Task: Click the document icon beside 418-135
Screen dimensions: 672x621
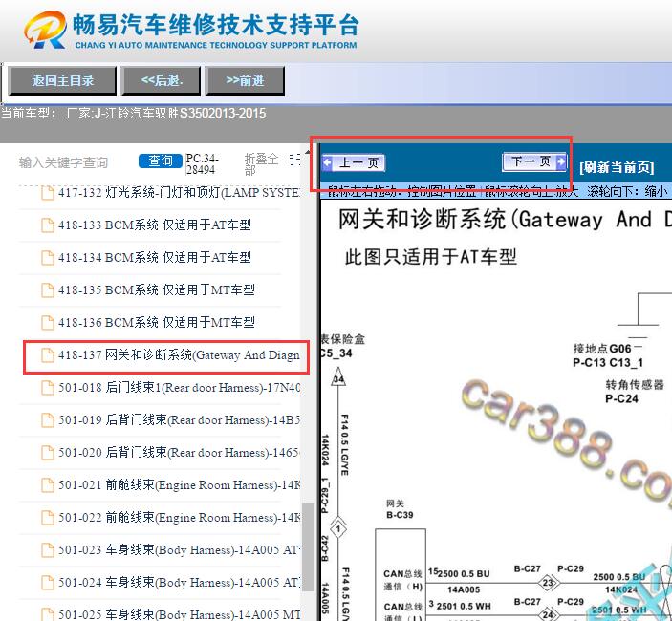Action: coord(47,289)
